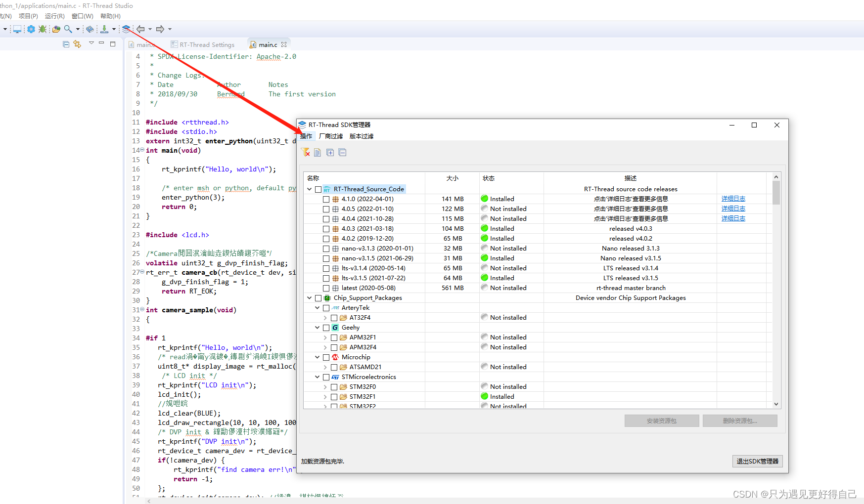Check the RT-Thread_Source_Code checkbox
The width and height of the screenshot is (864, 504).
point(318,189)
